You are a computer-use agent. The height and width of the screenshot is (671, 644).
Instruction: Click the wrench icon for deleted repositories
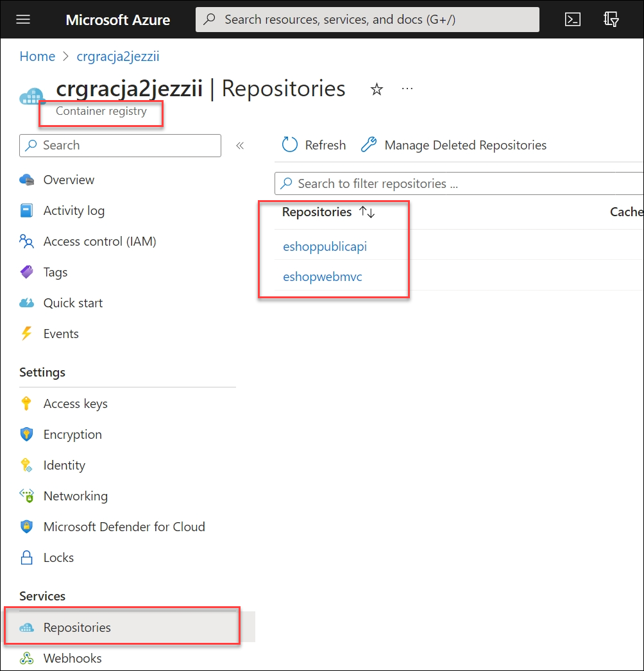(x=369, y=144)
